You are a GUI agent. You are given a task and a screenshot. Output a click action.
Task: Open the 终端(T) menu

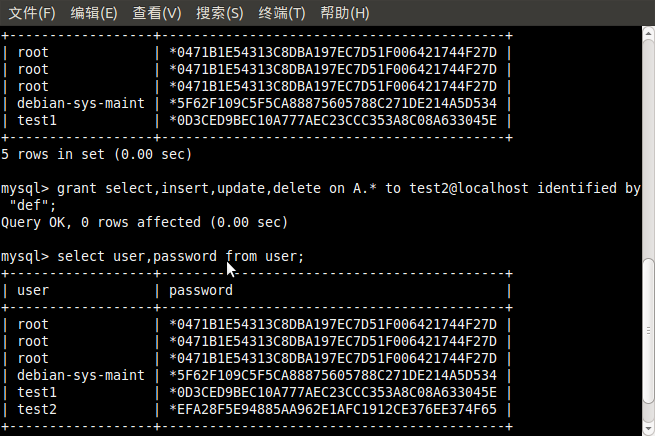[x=282, y=13]
